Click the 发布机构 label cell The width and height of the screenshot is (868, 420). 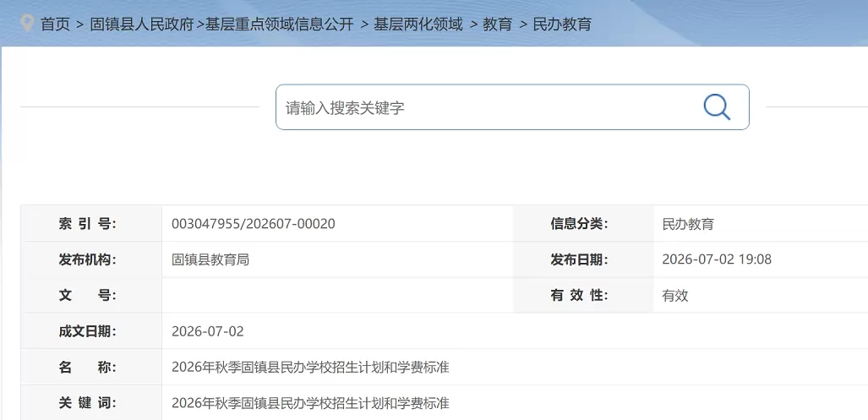(92, 259)
